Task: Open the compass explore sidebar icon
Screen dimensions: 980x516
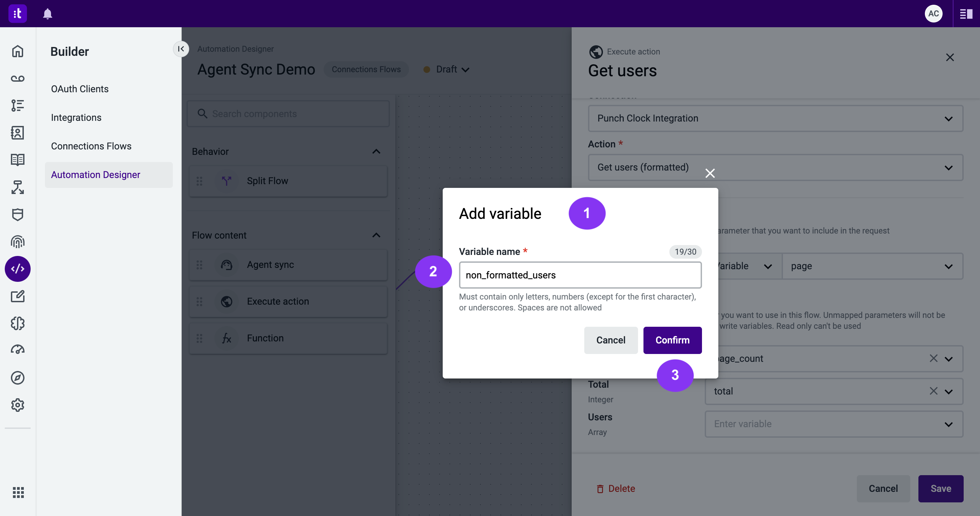Action: pos(17,378)
